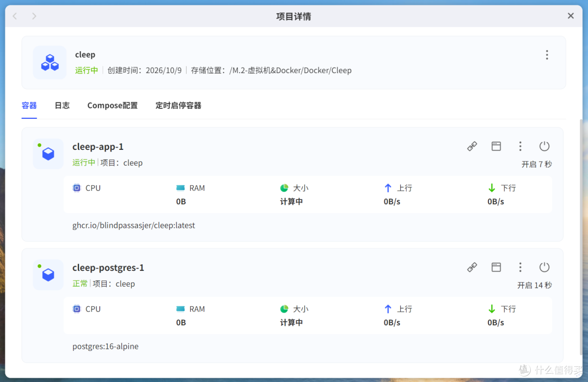The height and width of the screenshot is (382, 588).
Task: Close the 项目详情 dialog
Action: [x=571, y=16]
